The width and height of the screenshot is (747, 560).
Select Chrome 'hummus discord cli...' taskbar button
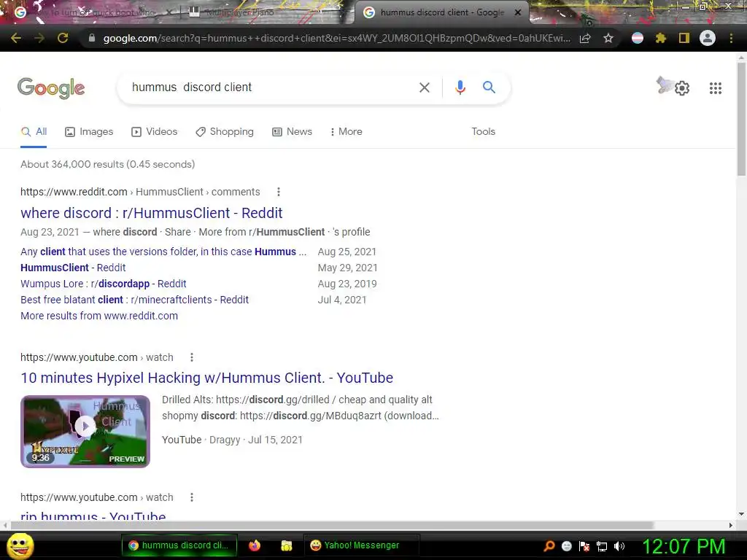coord(181,545)
